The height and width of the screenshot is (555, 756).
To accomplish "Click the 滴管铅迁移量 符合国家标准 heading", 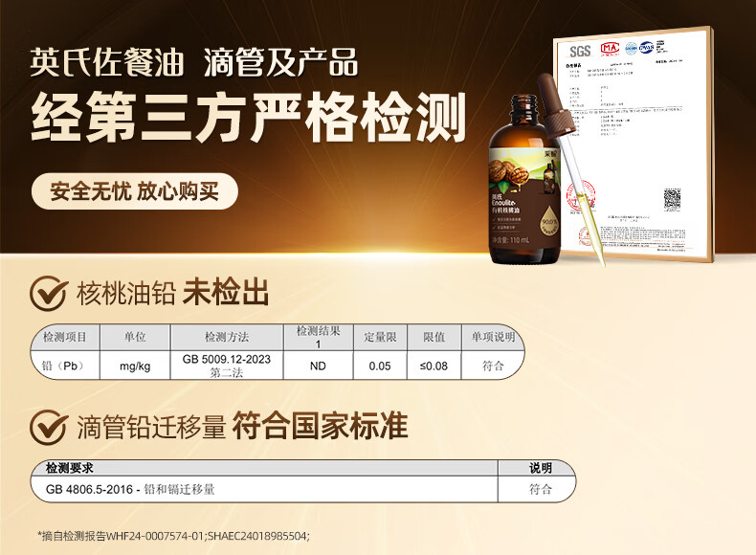I will pyautogui.click(x=242, y=426).
